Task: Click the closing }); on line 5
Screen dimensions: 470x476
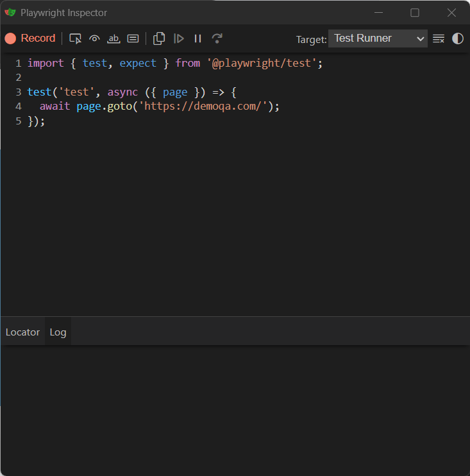Action: [x=36, y=121]
